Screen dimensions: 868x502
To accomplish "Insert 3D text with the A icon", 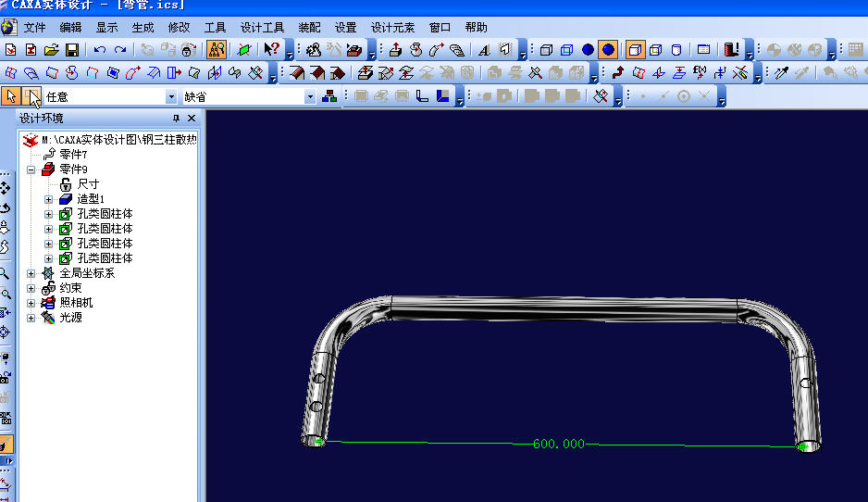I will pyautogui.click(x=484, y=50).
